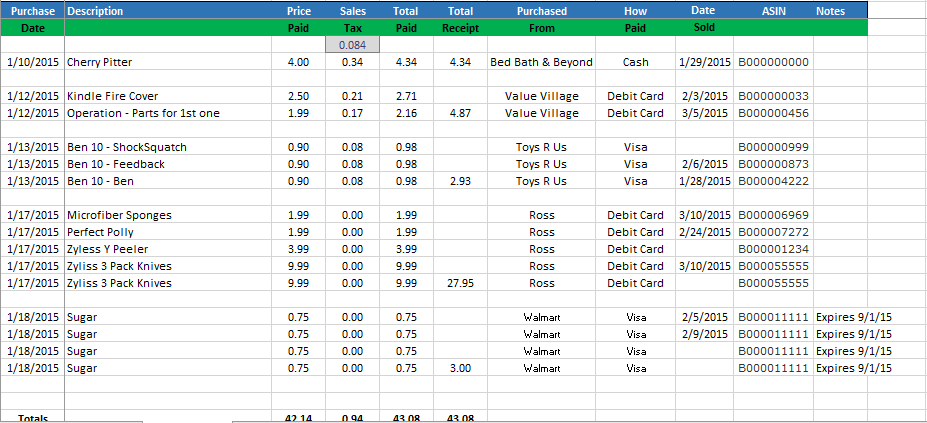The width and height of the screenshot is (927, 423).
Task: Select the 2/6/2015 date sold cell
Action: pyautogui.click(x=705, y=164)
